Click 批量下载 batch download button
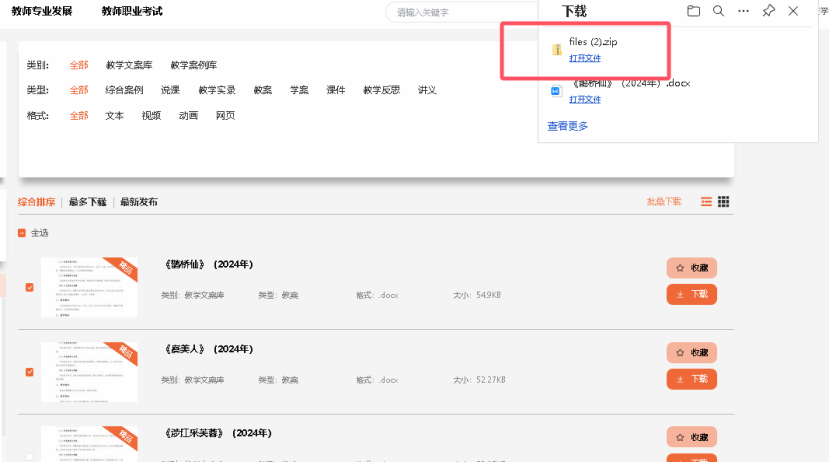Image resolution: width=830 pixels, height=462 pixels. pos(663,202)
